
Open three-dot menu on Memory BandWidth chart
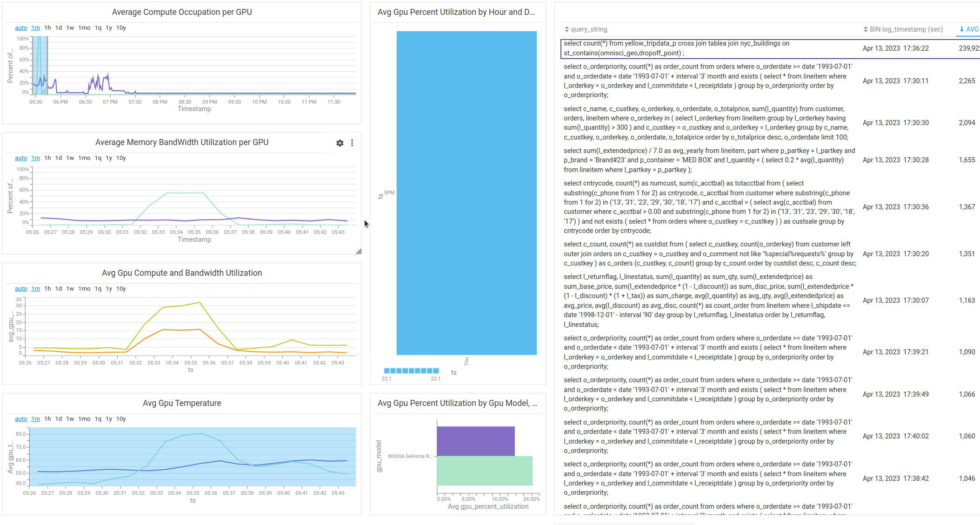[352, 143]
